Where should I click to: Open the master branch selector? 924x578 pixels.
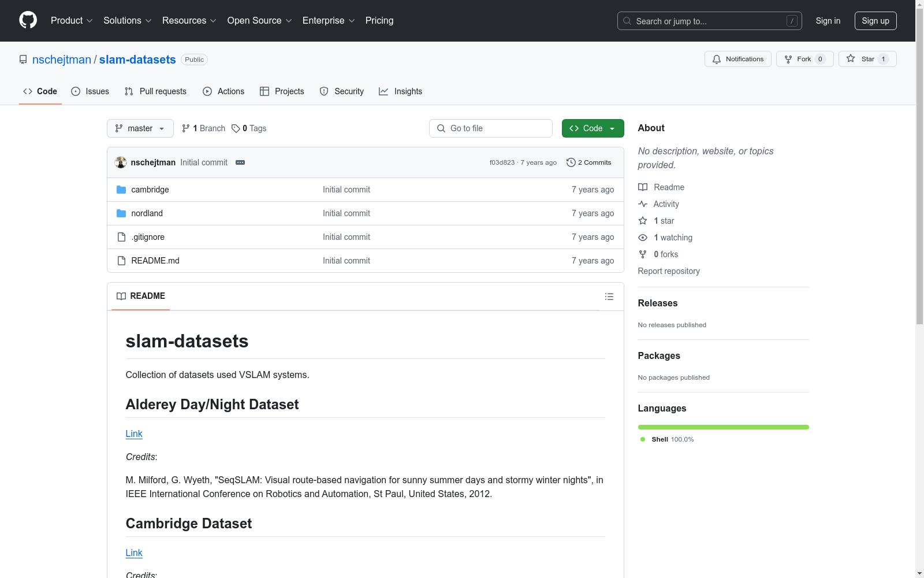click(140, 128)
